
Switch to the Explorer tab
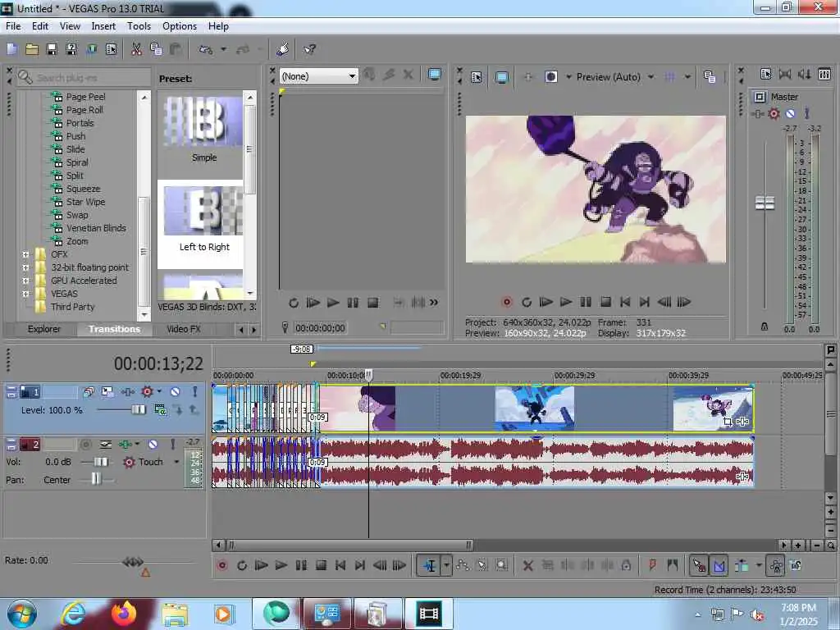44,329
